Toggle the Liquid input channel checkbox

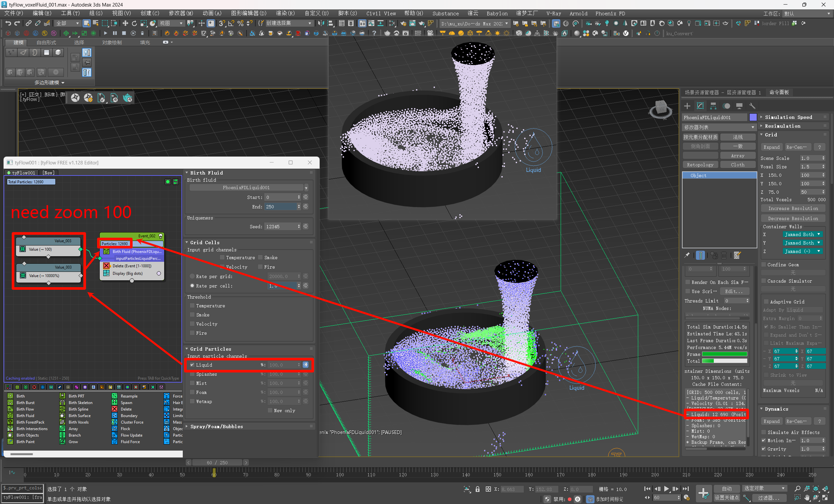pyautogui.click(x=192, y=365)
